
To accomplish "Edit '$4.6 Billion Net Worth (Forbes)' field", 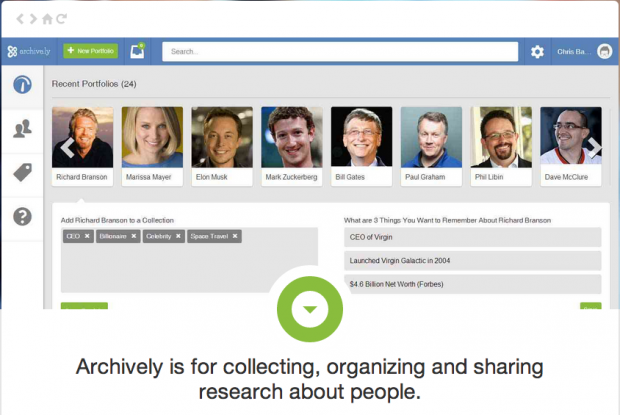I will [x=473, y=284].
